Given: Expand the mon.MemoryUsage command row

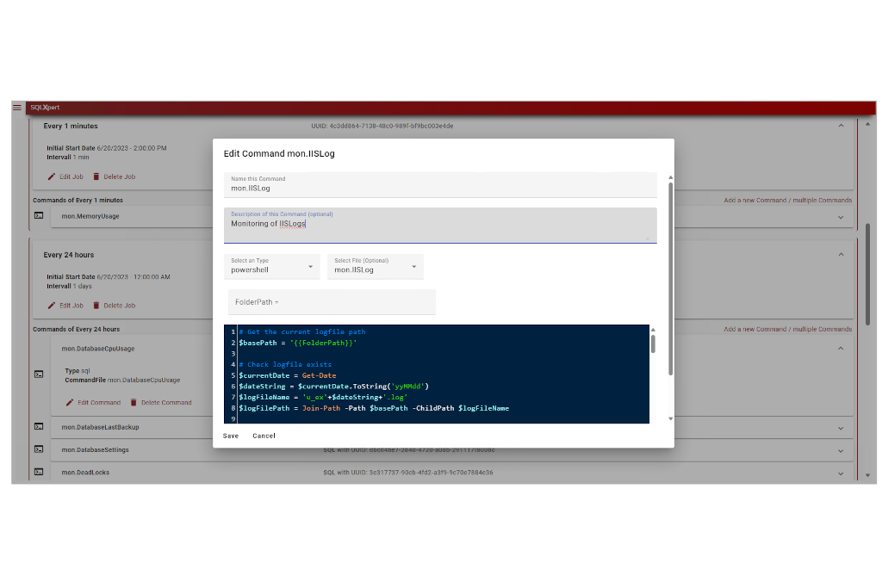Looking at the screenshot, I should click(x=841, y=217).
